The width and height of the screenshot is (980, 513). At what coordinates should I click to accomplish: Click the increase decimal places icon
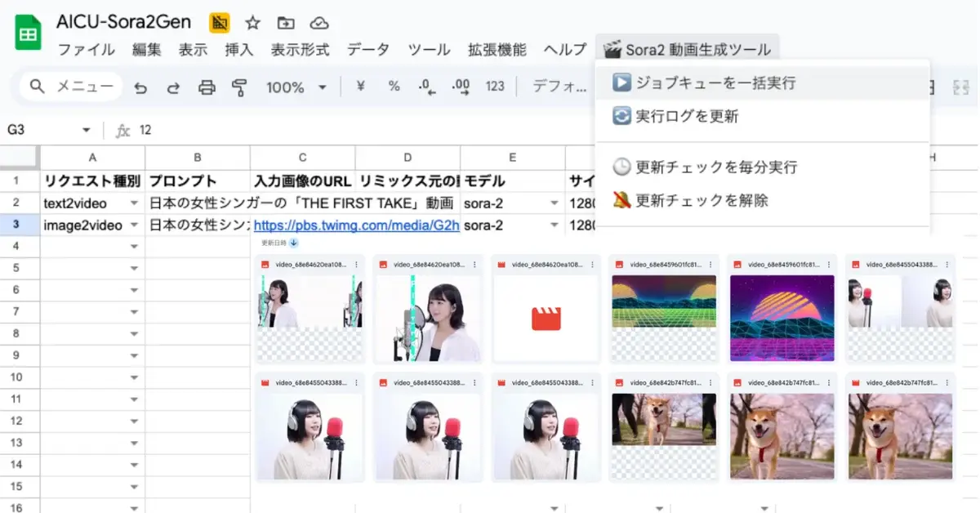click(x=461, y=87)
